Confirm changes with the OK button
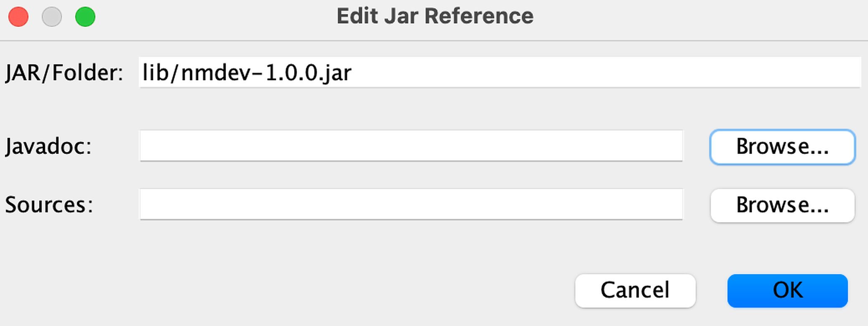Image resolution: width=868 pixels, height=326 pixels. pos(788,290)
